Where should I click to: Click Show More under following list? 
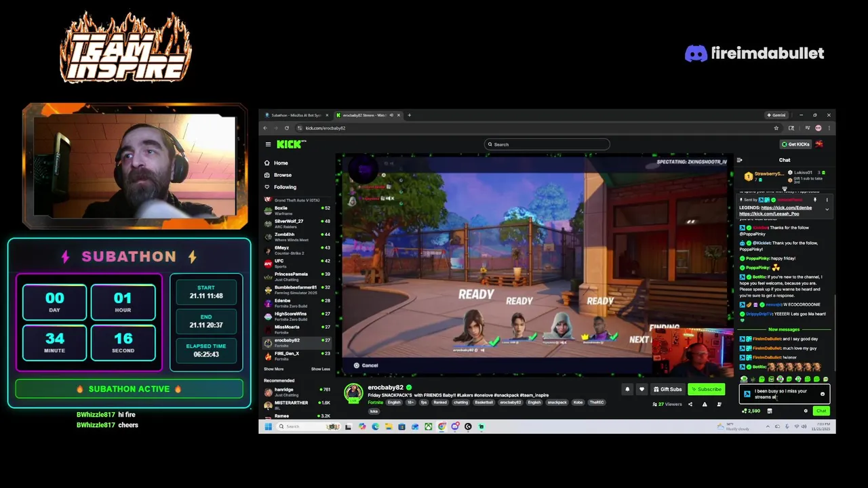[x=273, y=369]
